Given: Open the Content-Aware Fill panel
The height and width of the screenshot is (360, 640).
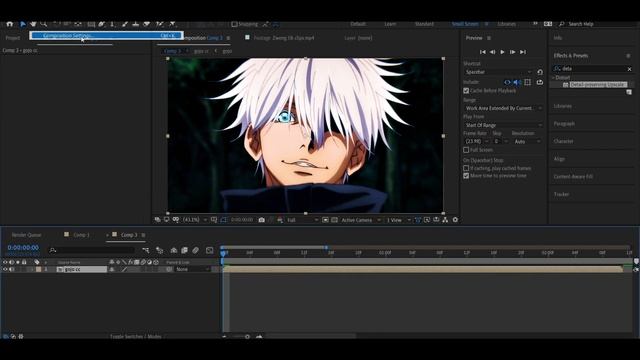Looking at the screenshot, I should pos(573,177).
